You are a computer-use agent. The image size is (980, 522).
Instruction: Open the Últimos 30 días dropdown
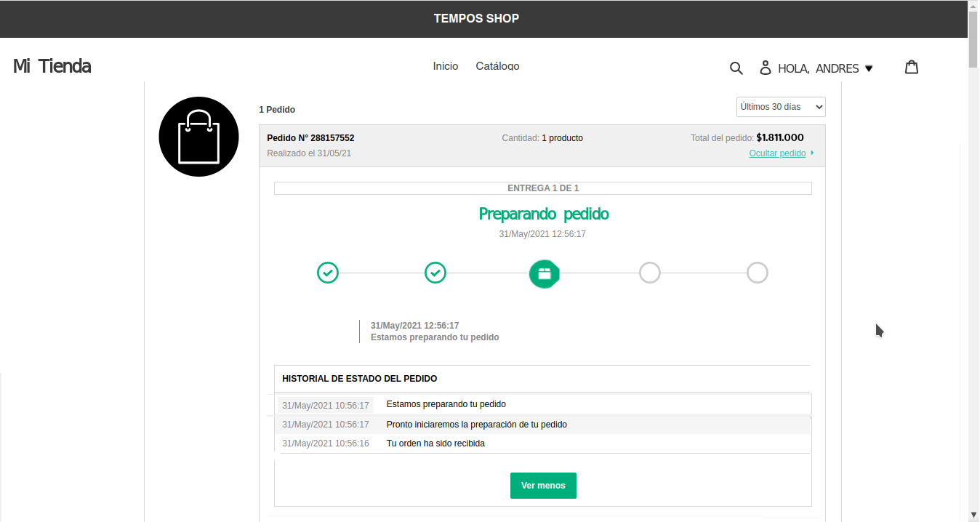tap(780, 107)
